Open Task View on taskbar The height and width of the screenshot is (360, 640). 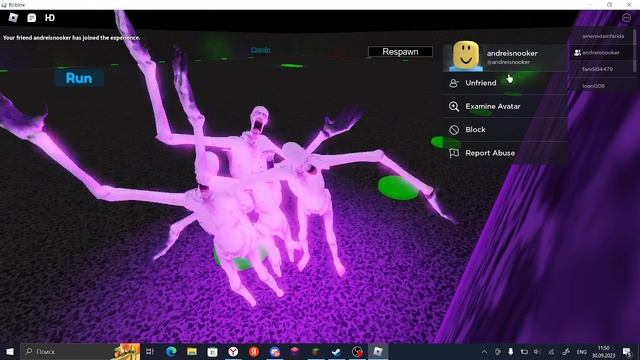[x=150, y=351]
